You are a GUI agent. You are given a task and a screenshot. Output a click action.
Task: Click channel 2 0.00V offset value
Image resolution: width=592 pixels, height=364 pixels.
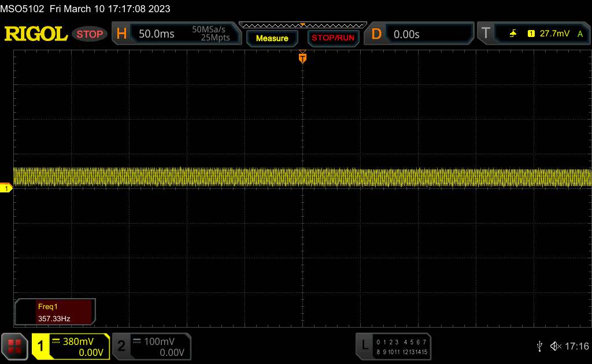(172, 352)
